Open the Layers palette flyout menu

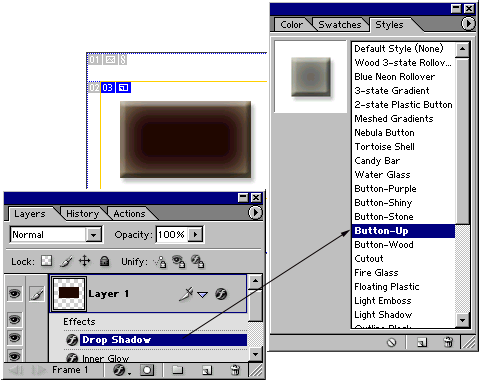click(x=255, y=213)
